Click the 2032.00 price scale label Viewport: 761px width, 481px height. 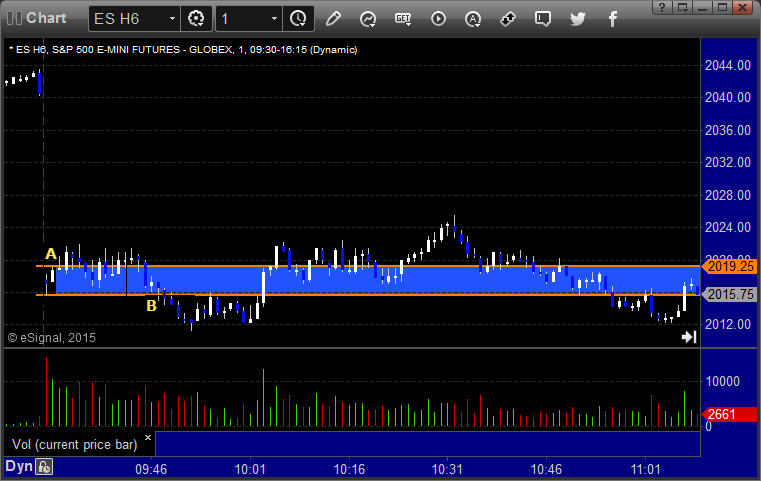(728, 162)
